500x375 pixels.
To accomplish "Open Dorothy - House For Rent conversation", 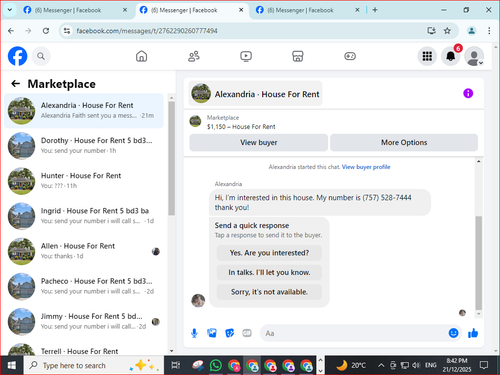I will [x=84, y=146].
